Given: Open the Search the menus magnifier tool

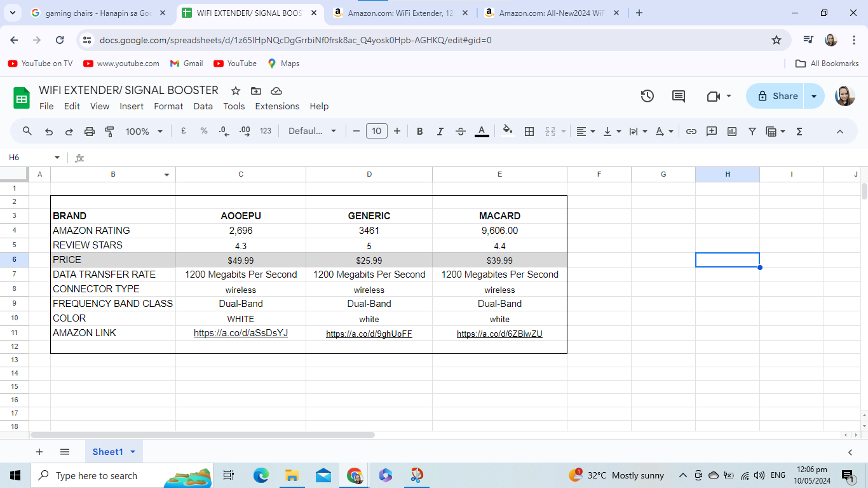Looking at the screenshot, I should (27, 132).
